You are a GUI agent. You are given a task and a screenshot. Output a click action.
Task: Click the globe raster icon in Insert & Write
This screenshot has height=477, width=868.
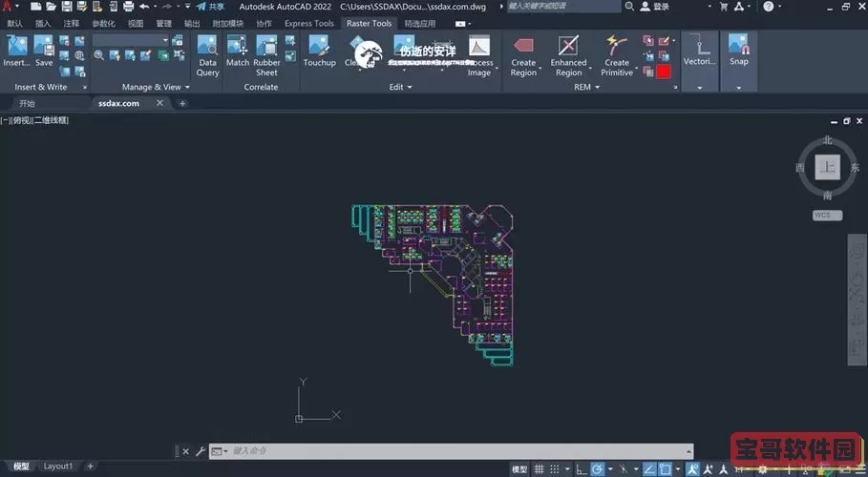[x=79, y=55]
